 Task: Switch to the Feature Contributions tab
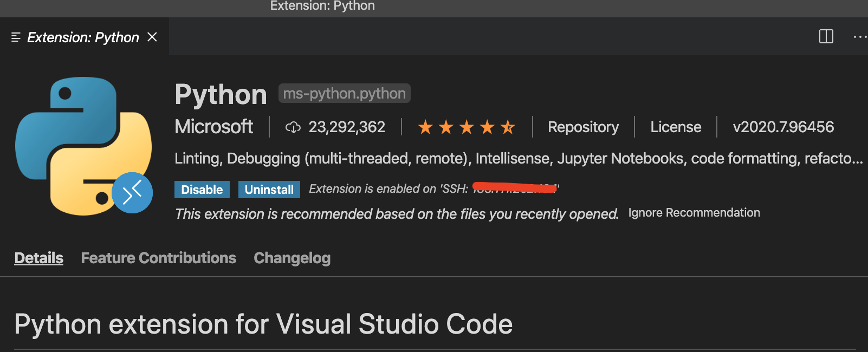pyautogui.click(x=158, y=258)
